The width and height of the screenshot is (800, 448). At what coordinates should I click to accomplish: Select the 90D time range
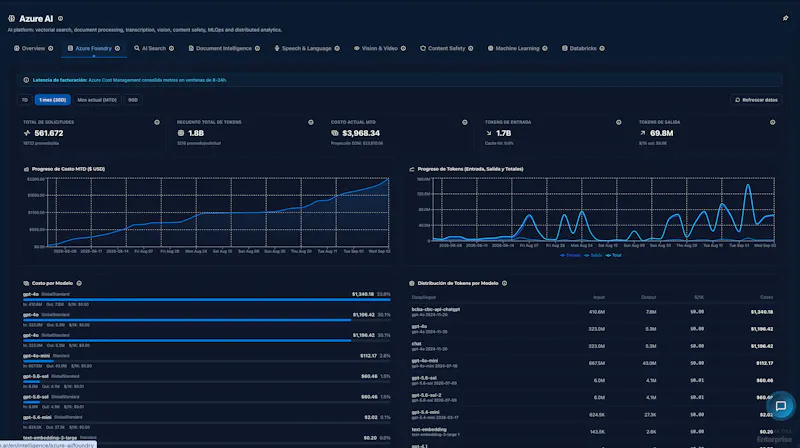pos(133,100)
